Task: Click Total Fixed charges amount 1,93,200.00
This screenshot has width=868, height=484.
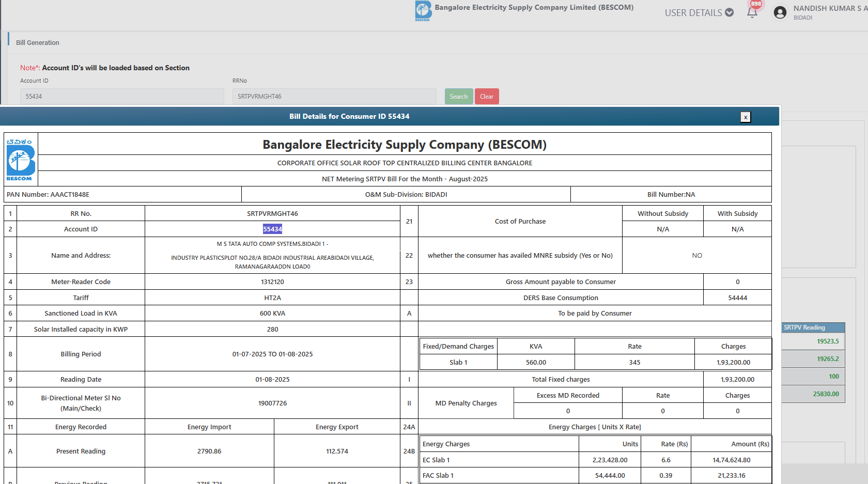Action: pyautogui.click(x=737, y=380)
